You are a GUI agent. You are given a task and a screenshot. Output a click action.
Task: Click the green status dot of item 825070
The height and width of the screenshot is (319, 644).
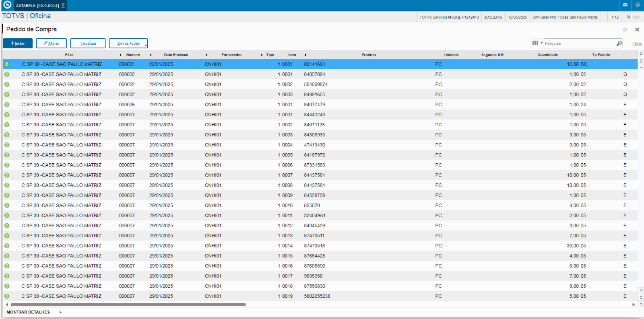[7, 206]
